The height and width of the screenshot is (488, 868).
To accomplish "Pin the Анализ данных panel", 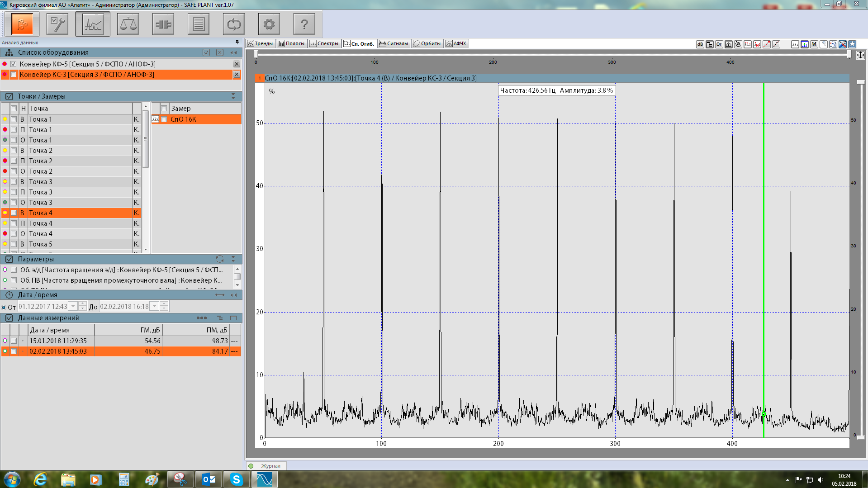I will point(237,42).
